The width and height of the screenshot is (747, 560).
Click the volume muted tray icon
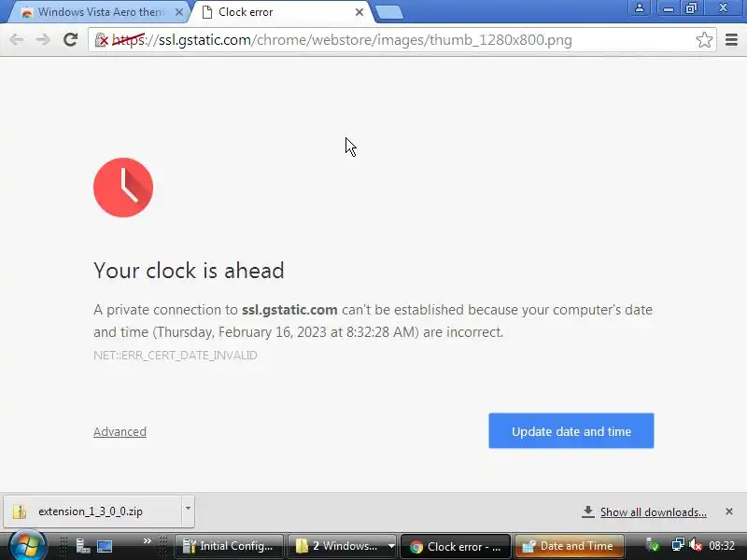696,545
